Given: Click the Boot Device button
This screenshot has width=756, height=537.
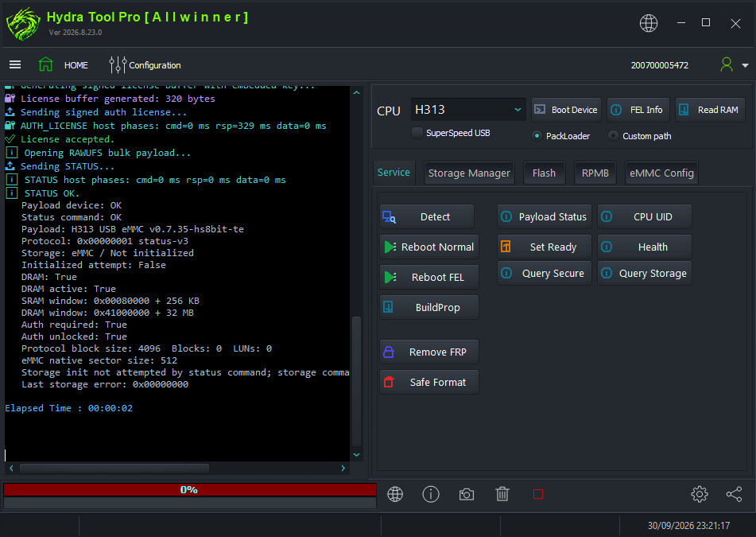Looking at the screenshot, I should [x=566, y=110].
